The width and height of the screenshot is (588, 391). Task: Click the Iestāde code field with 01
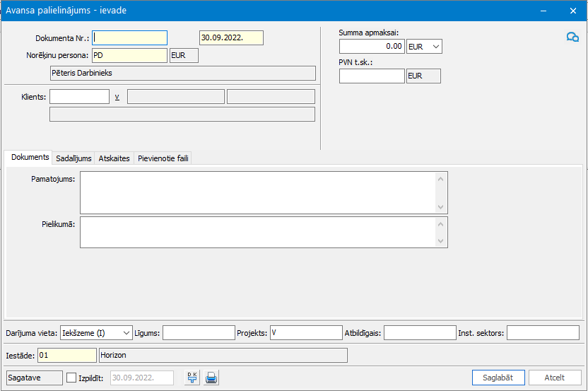coord(67,356)
